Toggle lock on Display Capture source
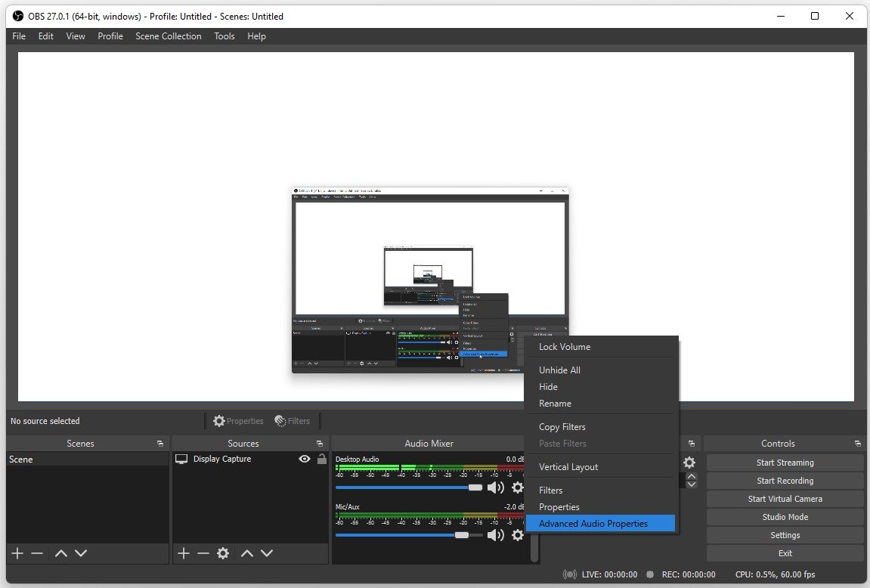Screen dimensions: 870x588 tap(322, 459)
